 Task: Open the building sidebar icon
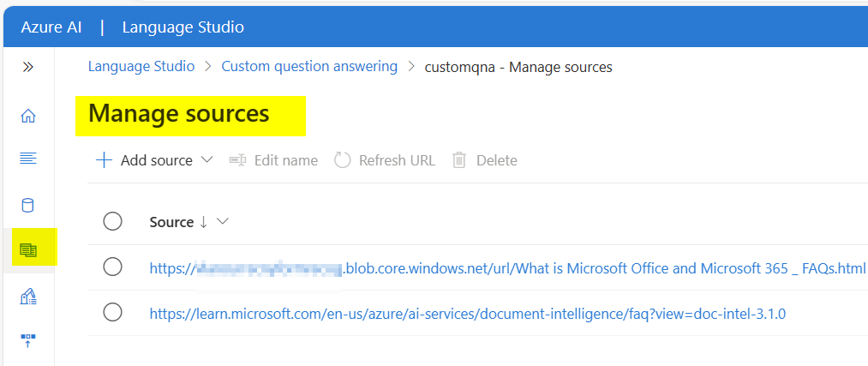pyautogui.click(x=28, y=296)
